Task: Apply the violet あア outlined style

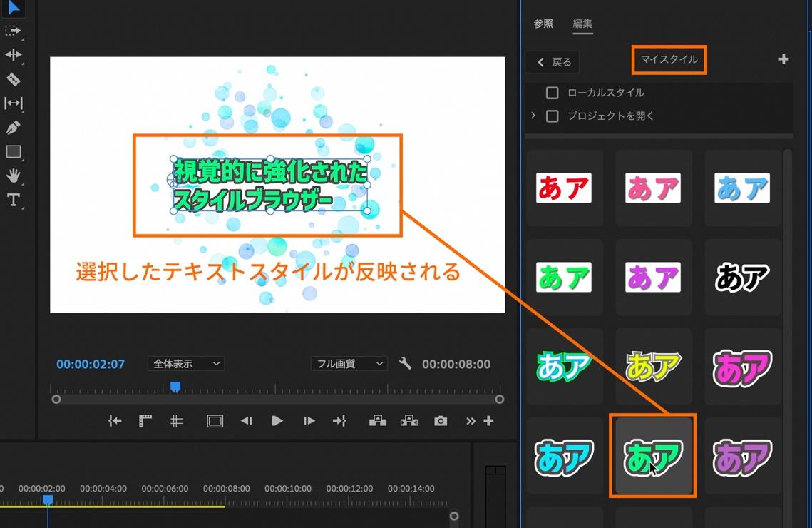Action: (743, 456)
